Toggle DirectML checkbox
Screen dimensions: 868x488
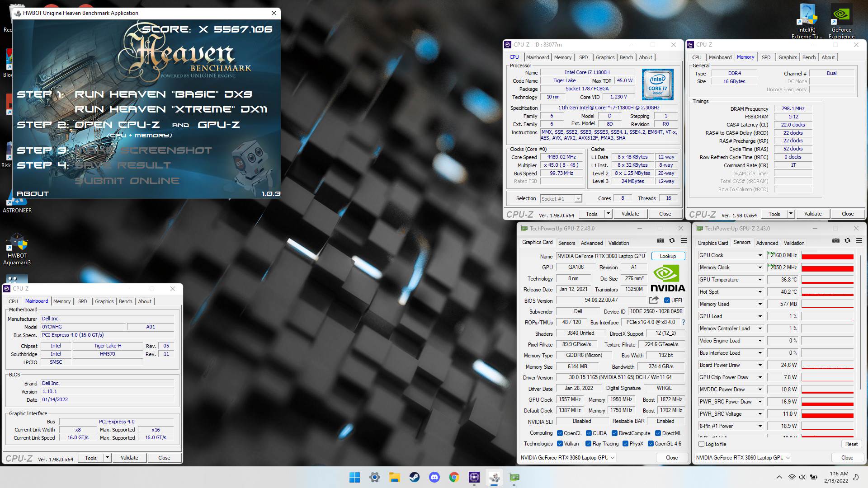[658, 433]
